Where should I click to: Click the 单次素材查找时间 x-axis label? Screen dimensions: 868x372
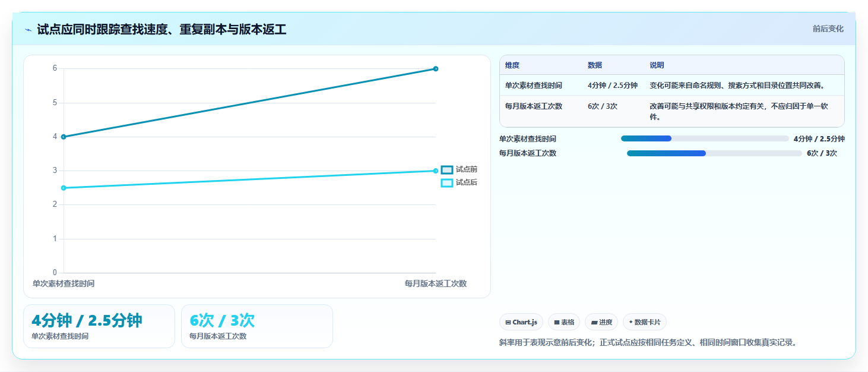tap(64, 284)
